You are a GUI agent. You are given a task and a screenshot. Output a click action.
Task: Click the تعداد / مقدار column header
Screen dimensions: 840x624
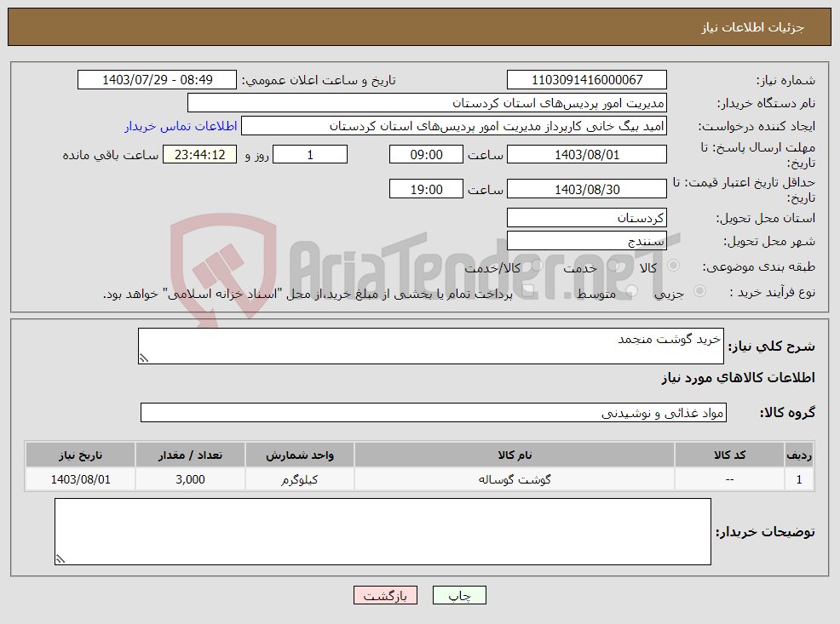click(190, 455)
